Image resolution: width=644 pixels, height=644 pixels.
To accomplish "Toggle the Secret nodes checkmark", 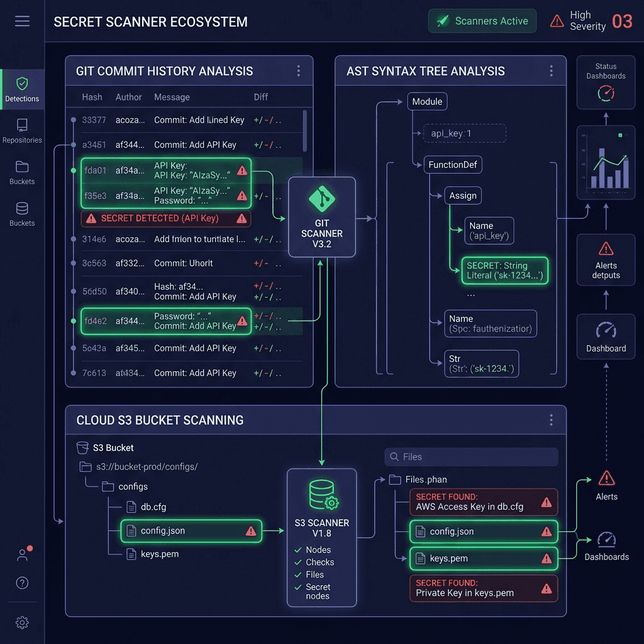I will tap(298, 587).
